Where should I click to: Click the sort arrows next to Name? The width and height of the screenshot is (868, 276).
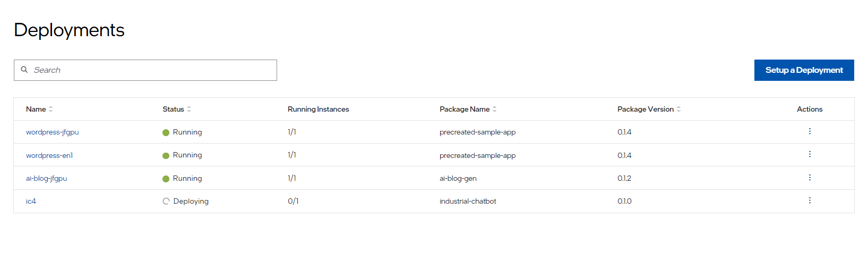(x=51, y=109)
